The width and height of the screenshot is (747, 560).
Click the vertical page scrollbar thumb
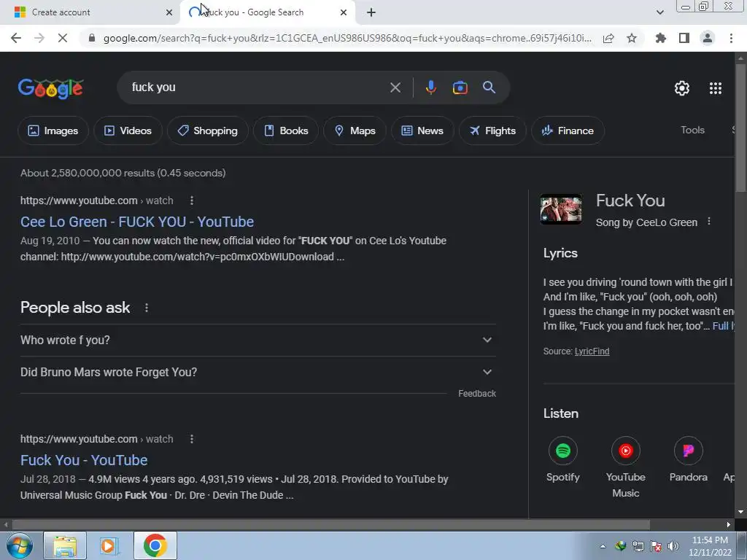740,128
